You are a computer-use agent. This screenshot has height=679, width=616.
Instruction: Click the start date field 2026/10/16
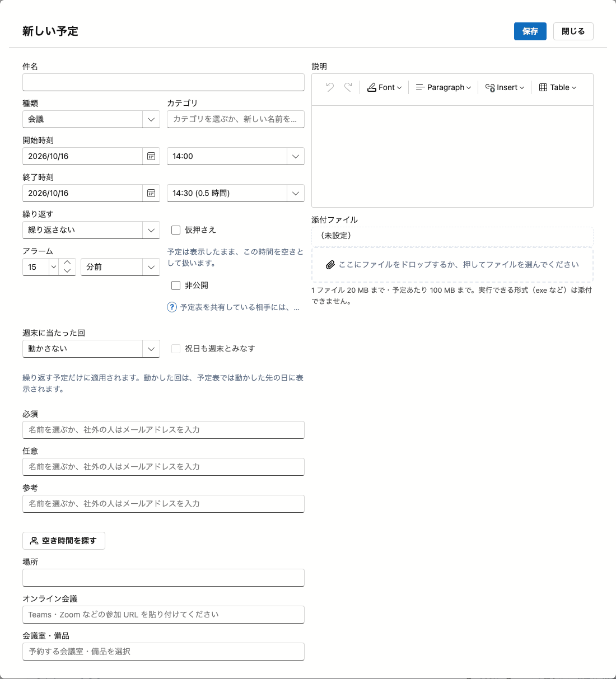pyautogui.click(x=82, y=156)
